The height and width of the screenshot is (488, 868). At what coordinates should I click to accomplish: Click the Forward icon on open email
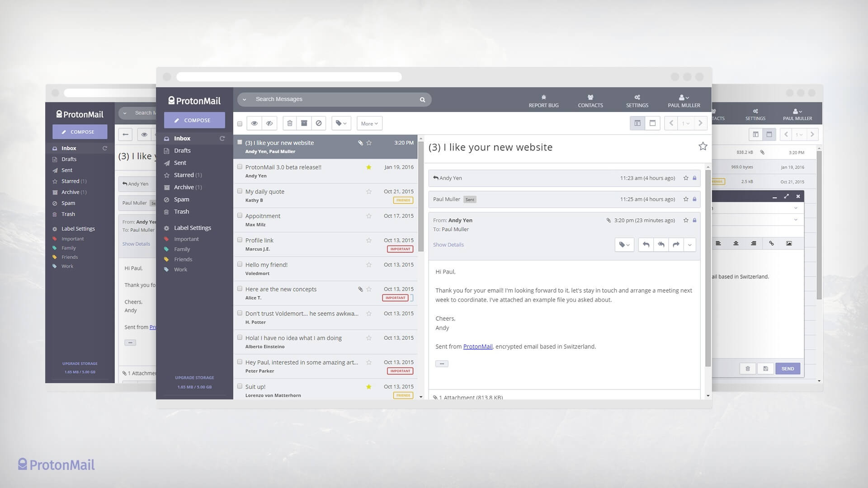(675, 244)
